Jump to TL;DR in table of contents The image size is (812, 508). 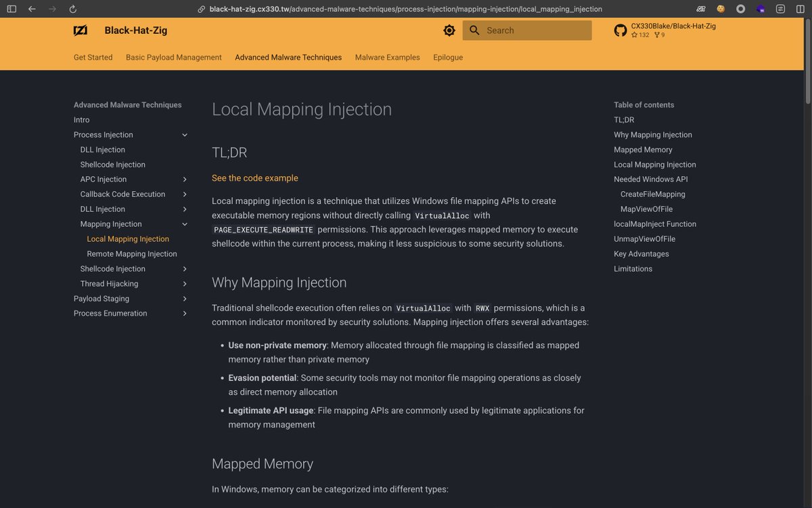pyautogui.click(x=624, y=120)
